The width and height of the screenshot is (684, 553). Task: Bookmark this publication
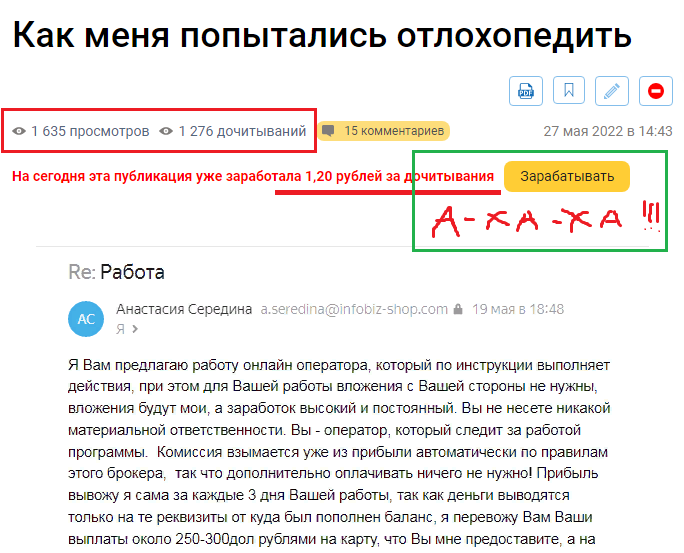(x=569, y=90)
